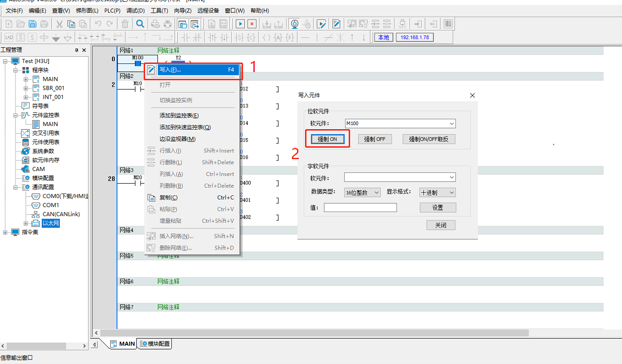The width and height of the screenshot is (622, 364).
Task: Expand the INT_001 tree node
Action: click(26, 97)
